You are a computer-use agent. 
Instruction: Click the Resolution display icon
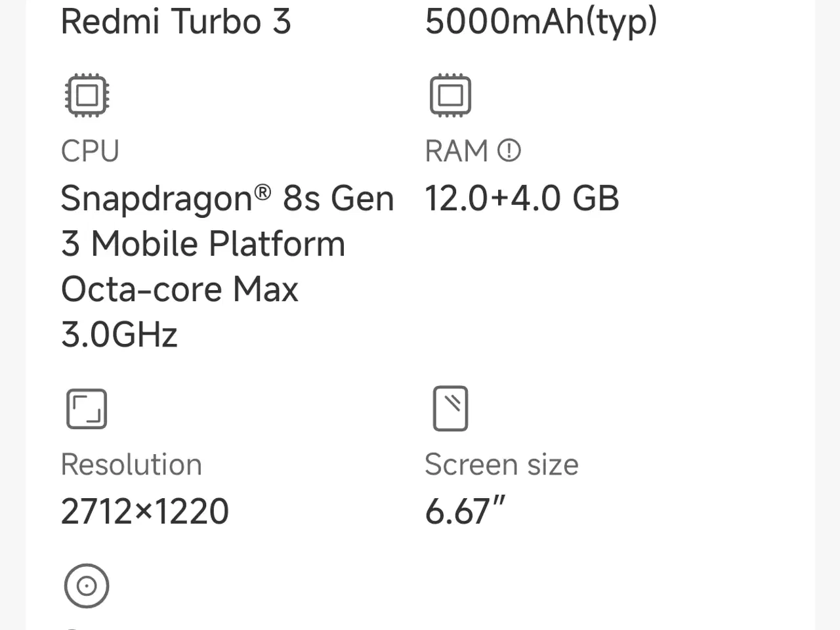86,408
